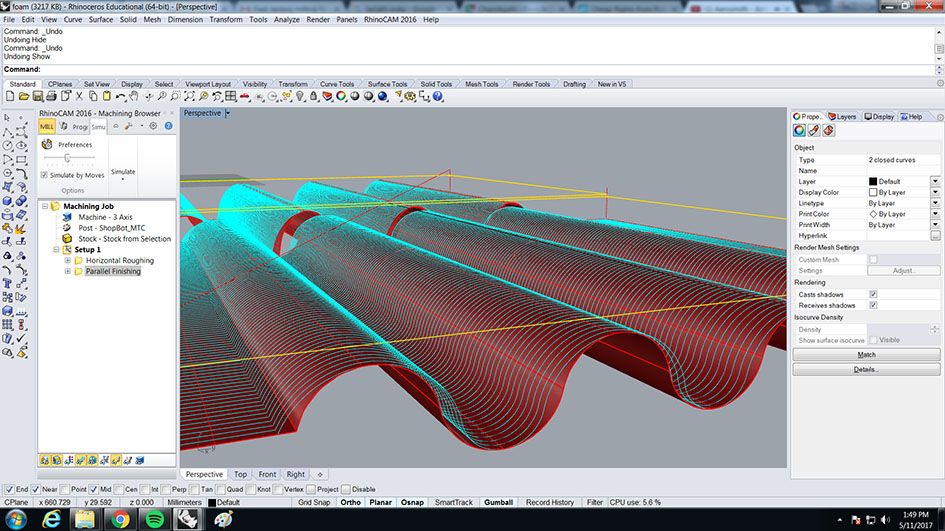Open the Linetype dropdown arrow
Viewport: 945px width, 531px height.
[x=935, y=203]
